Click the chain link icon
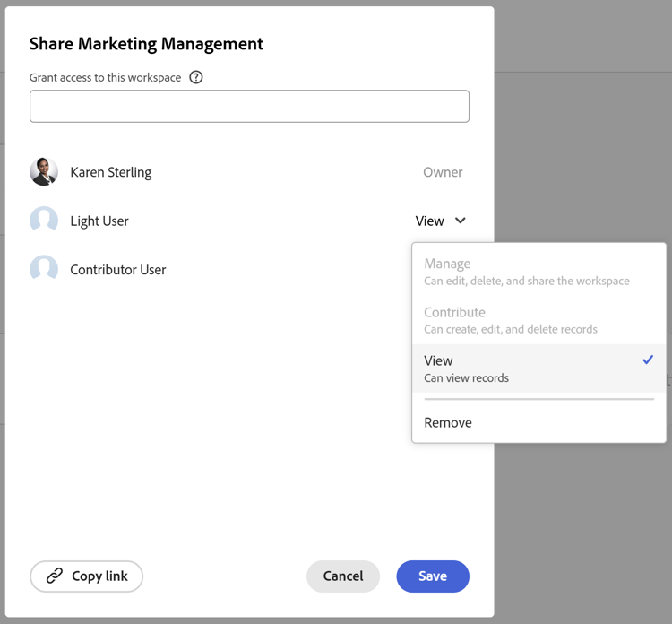The width and height of the screenshot is (672, 624). [55, 576]
